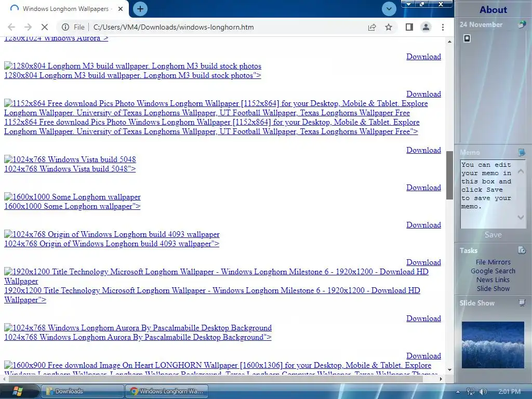Click the horizontal scrollbar right arrow
532x399 pixels.
441,379
